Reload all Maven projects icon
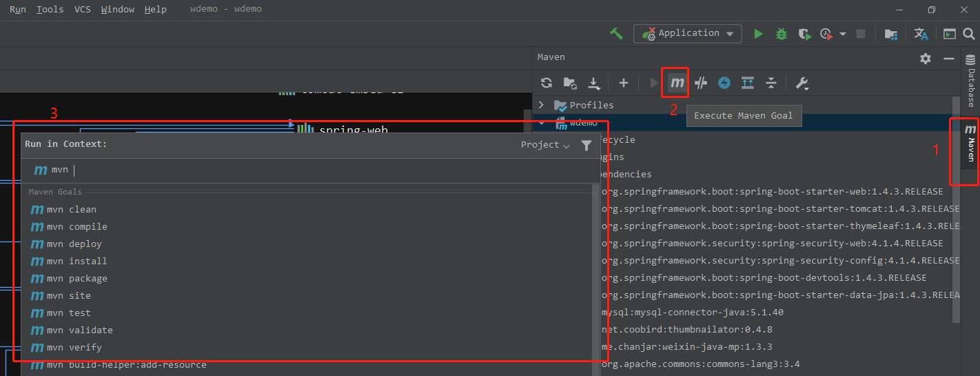Screen dimensions: 980x376 coord(547,83)
